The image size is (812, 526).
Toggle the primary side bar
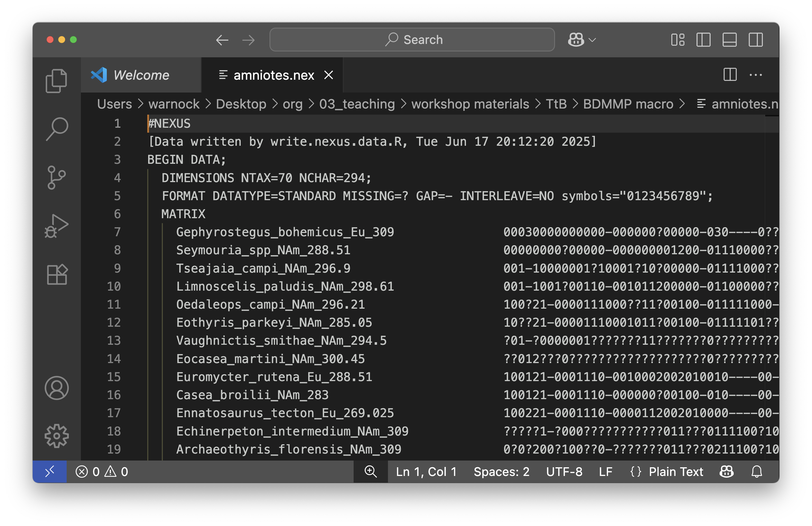point(703,40)
